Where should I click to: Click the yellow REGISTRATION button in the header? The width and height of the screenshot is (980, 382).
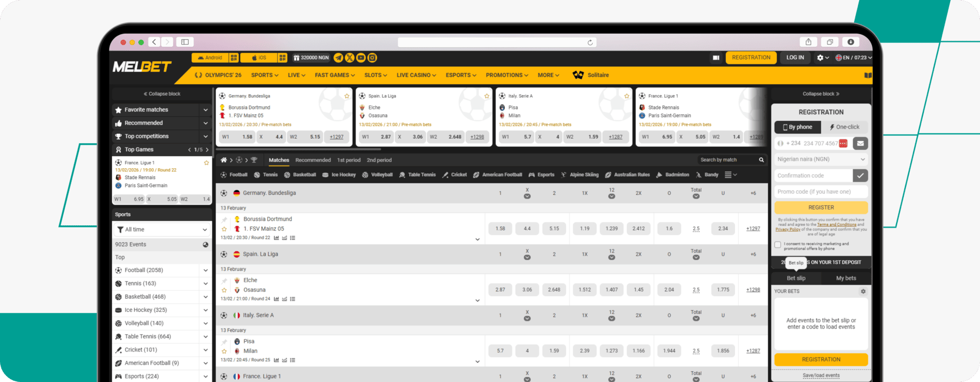click(x=751, y=58)
